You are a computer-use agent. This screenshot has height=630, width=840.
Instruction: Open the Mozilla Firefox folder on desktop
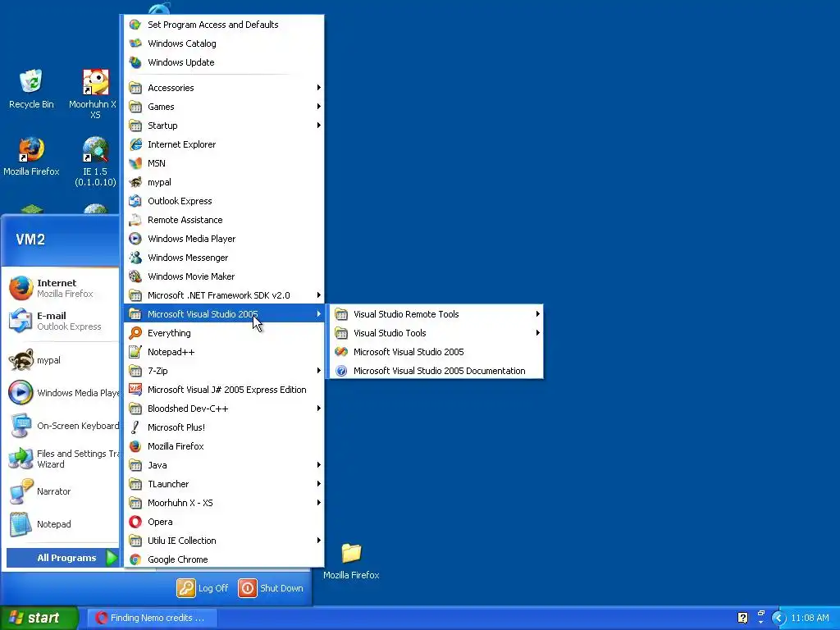pyautogui.click(x=351, y=560)
